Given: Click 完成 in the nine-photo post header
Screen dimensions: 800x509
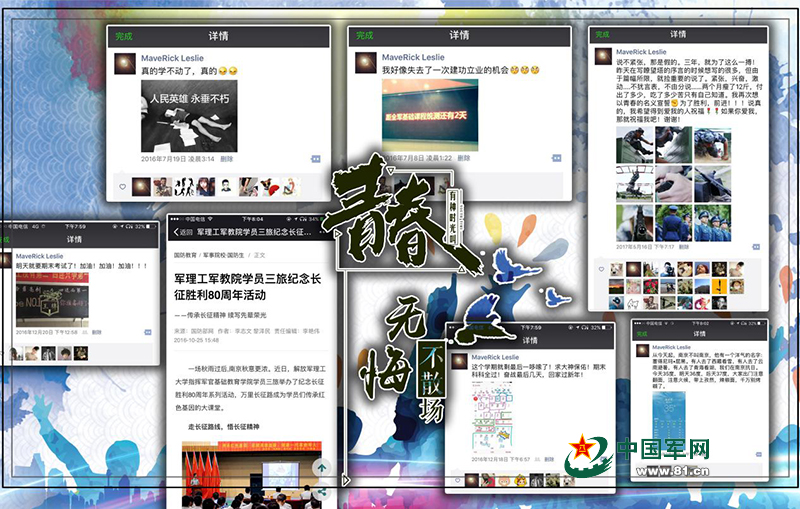Looking at the screenshot, I should click(x=603, y=34).
